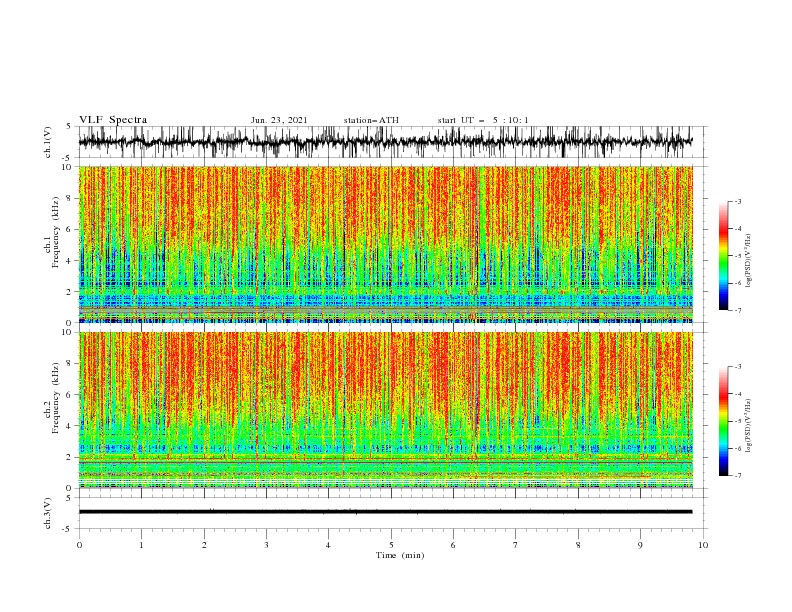Click the time axis tick label "4"
Screen dimensions: 792x612
(x=329, y=545)
